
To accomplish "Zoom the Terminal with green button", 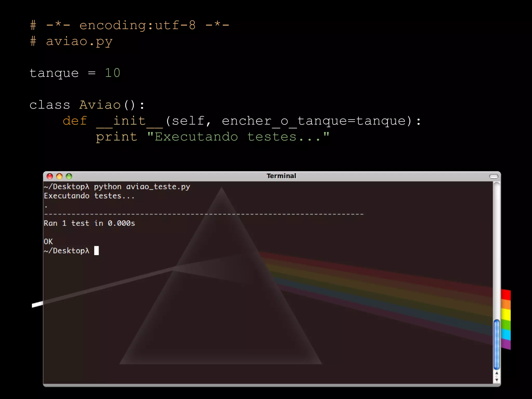I will coord(69,176).
